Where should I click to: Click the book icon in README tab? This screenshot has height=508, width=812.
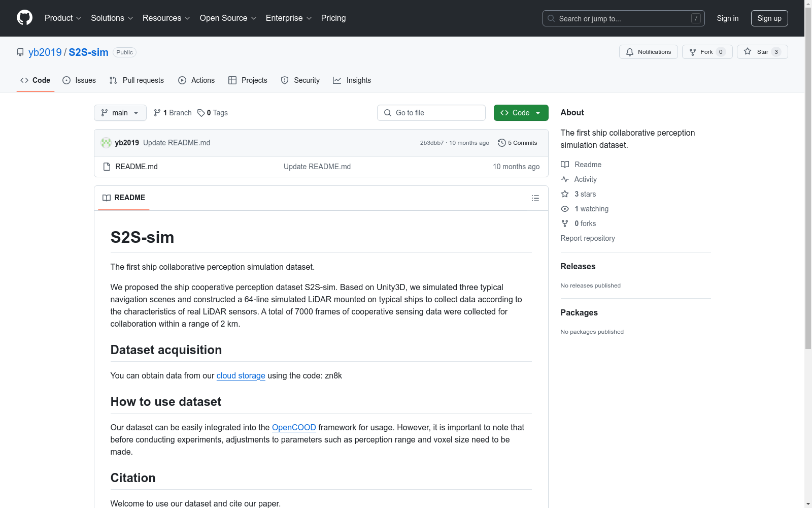107,198
